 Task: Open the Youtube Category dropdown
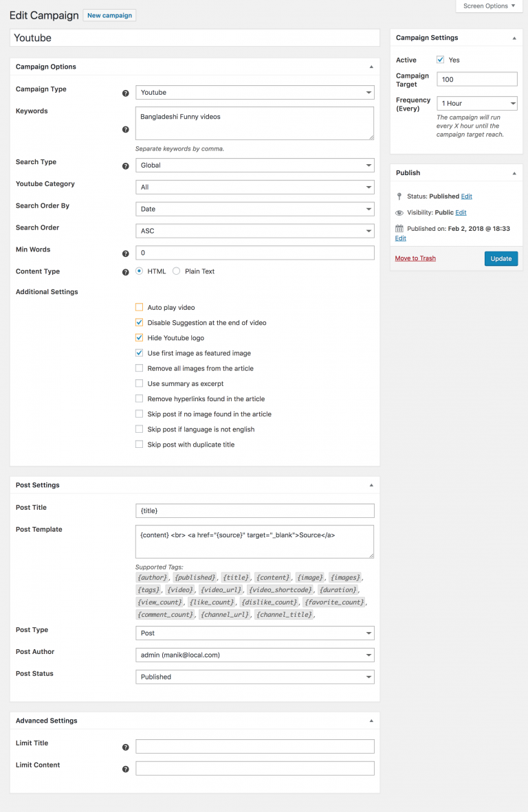pos(255,187)
